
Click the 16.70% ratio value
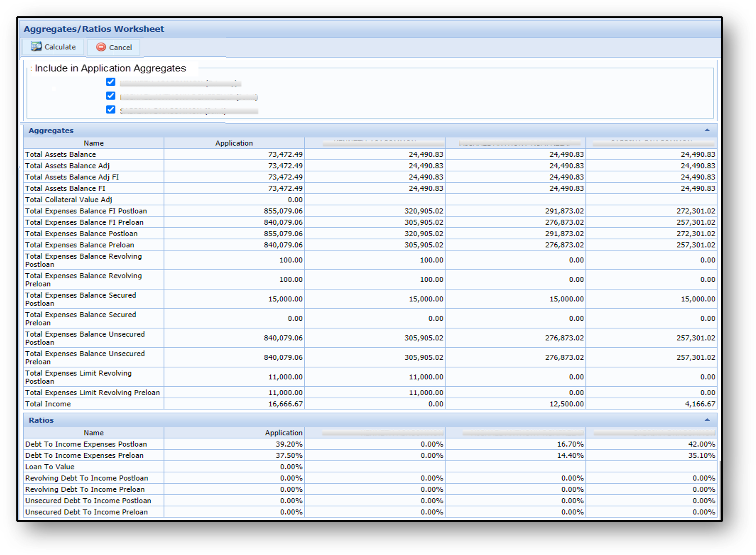point(570,444)
